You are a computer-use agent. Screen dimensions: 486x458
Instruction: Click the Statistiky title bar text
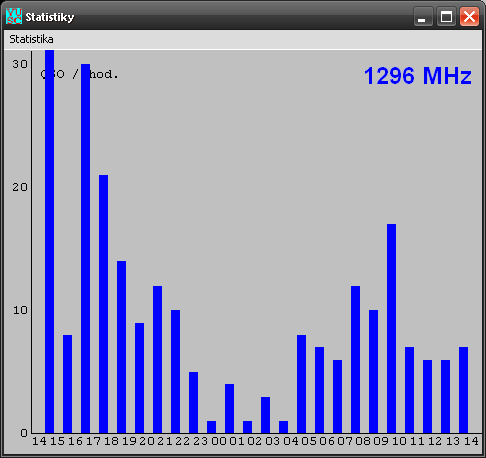pyautogui.click(x=50, y=17)
